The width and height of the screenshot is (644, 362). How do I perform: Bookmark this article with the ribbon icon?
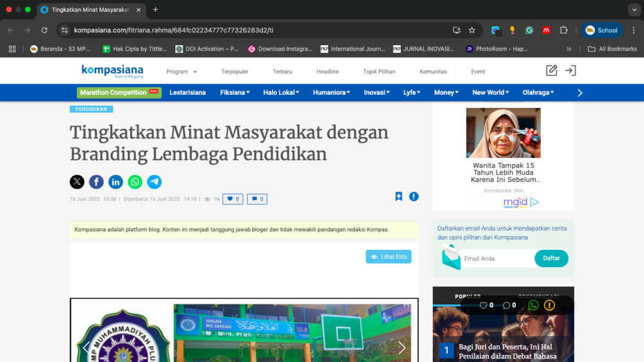pyautogui.click(x=398, y=196)
